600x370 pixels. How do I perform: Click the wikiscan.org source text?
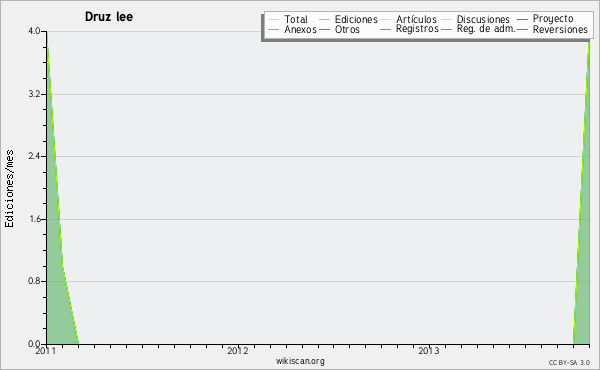300,361
